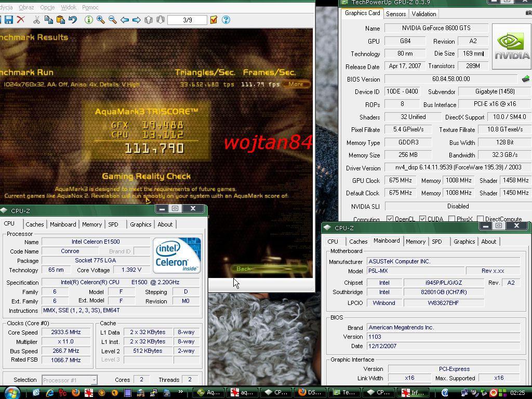532x399 pixels.
Task: Switch to the Te... GPU-Z taskbar button
Action: (x=344, y=393)
